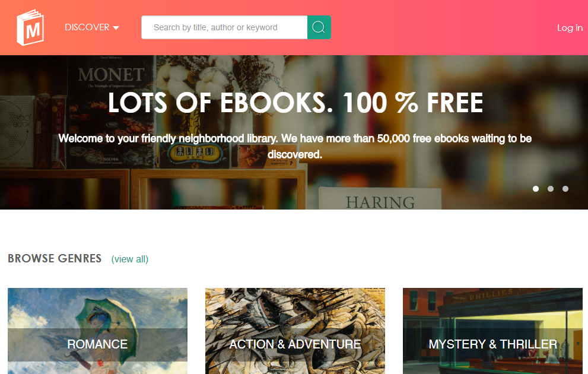This screenshot has height=374, width=588.
Task: Select the first carousel slide dot
Action: pyautogui.click(x=536, y=189)
